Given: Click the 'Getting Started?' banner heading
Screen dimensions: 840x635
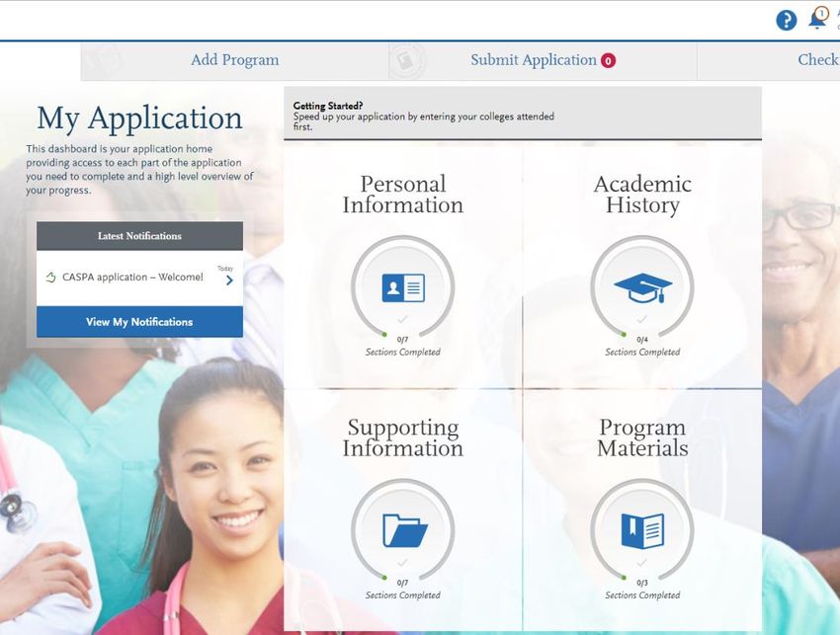Looking at the screenshot, I should click(328, 106).
